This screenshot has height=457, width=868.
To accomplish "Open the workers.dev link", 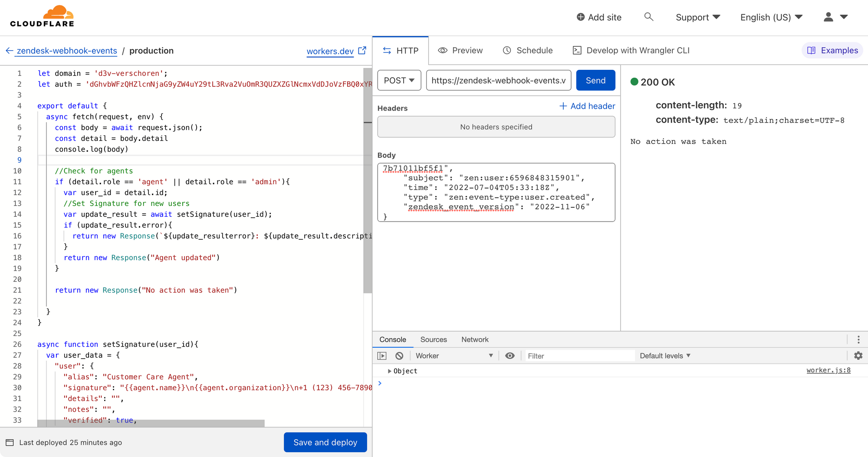I will click(x=330, y=51).
